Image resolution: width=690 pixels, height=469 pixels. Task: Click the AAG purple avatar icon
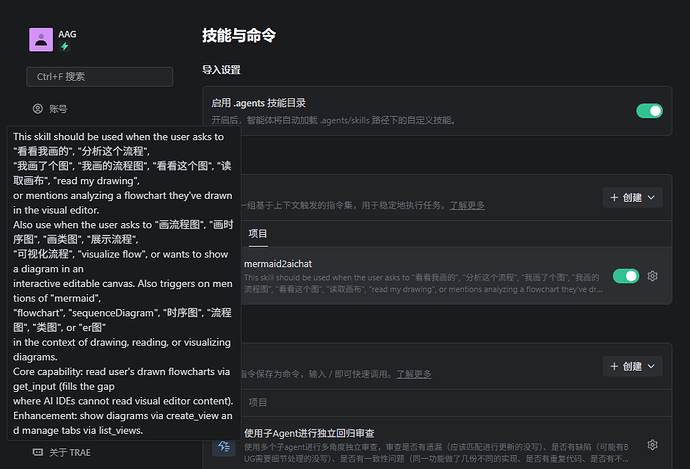pos(41,40)
